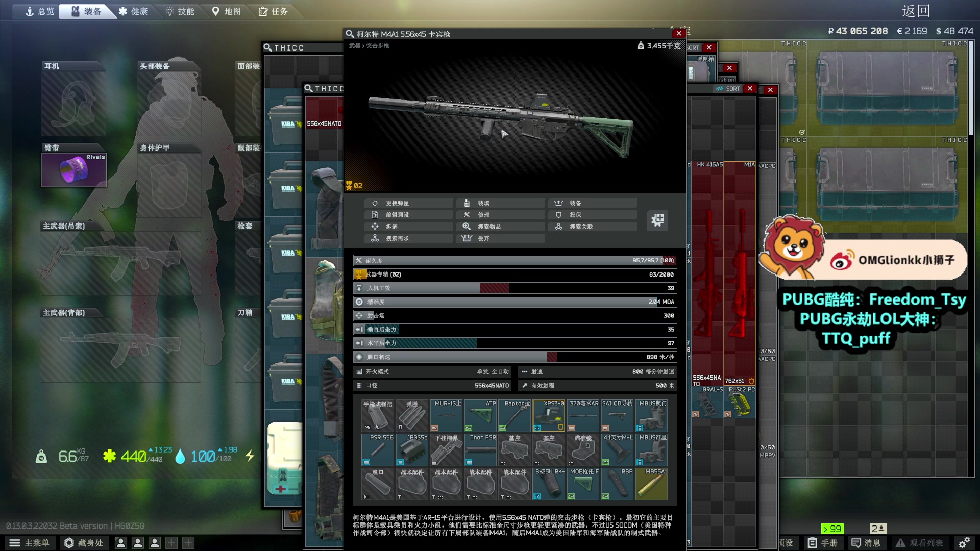Open the 地图 map tab
The height and width of the screenshot is (551, 980).
pos(226,11)
